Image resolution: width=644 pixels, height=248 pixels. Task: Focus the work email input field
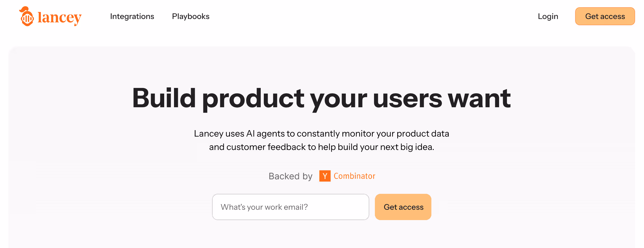click(290, 207)
